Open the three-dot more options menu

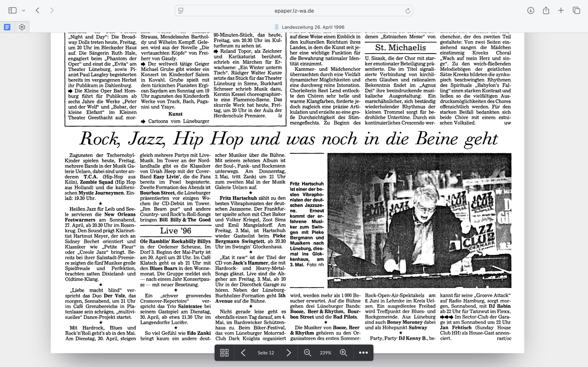(x=363, y=353)
